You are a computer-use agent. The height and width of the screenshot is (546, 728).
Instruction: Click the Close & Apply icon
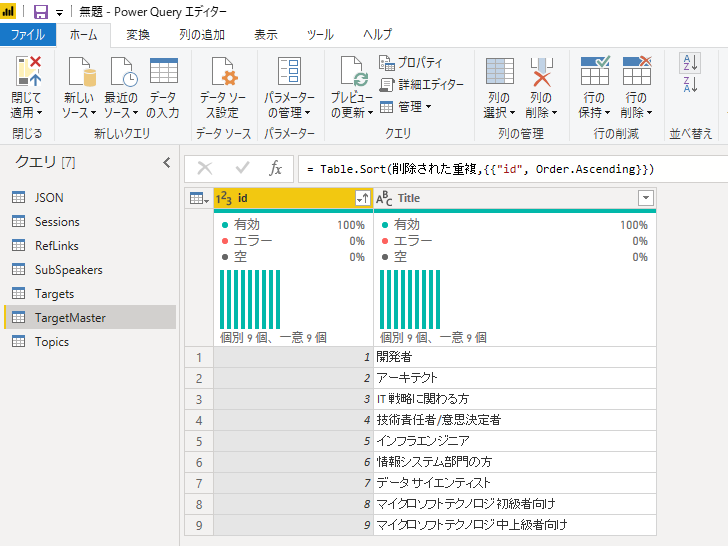28,72
